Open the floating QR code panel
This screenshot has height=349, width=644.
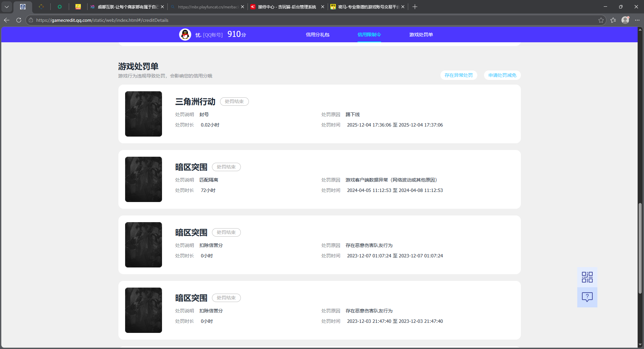pos(587,277)
